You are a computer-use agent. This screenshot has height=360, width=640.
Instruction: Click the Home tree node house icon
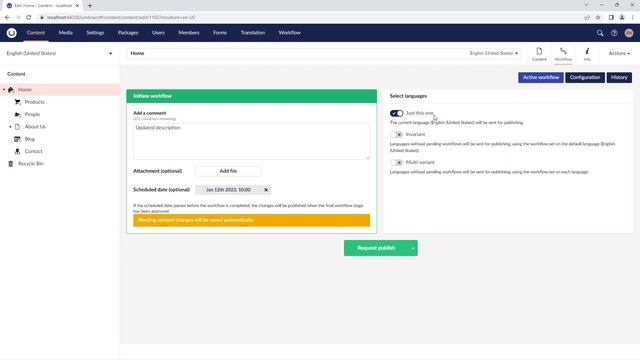tap(11, 89)
